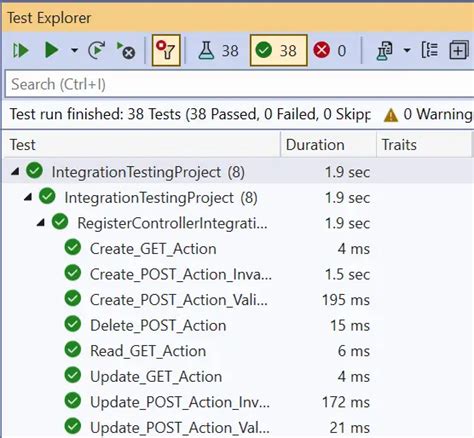Open the playlist dropdown arrow
The height and width of the screenshot is (438, 474).
[407, 51]
